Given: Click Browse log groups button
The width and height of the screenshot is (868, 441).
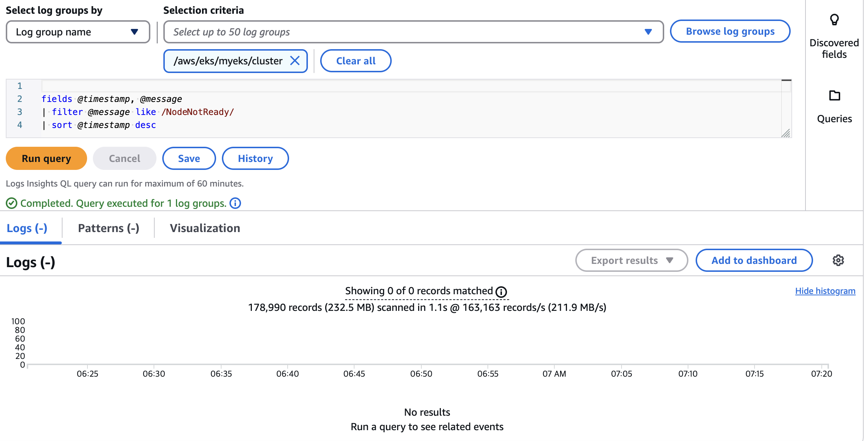Looking at the screenshot, I should pos(730,31).
